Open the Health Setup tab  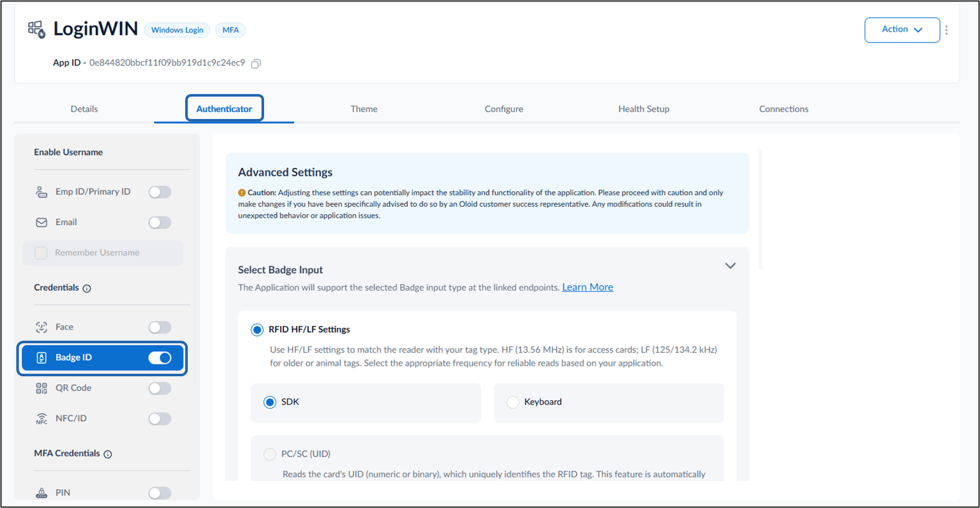click(644, 109)
